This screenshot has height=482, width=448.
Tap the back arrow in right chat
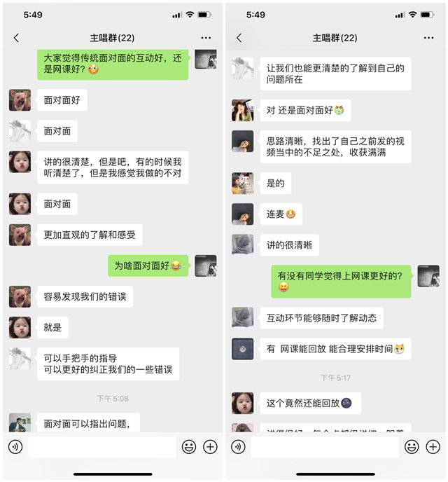point(239,38)
